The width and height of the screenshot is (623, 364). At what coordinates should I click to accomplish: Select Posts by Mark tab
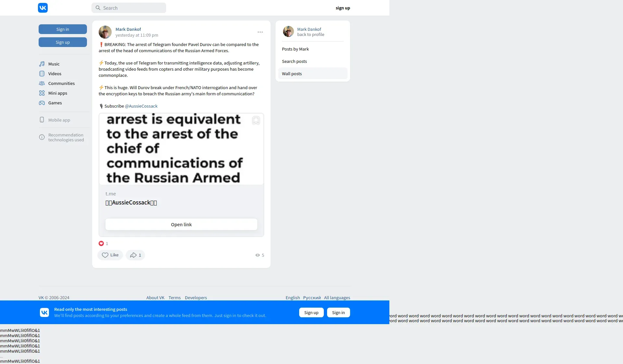tap(295, 49)
